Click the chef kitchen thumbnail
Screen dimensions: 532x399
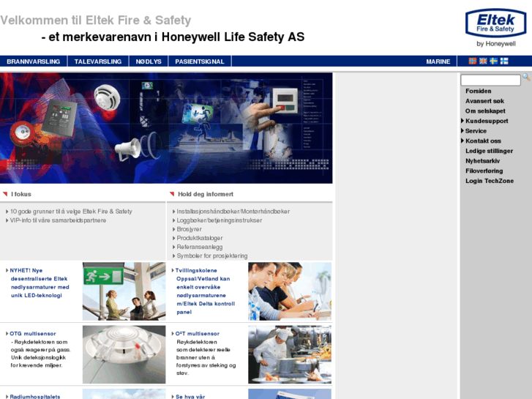289,354
